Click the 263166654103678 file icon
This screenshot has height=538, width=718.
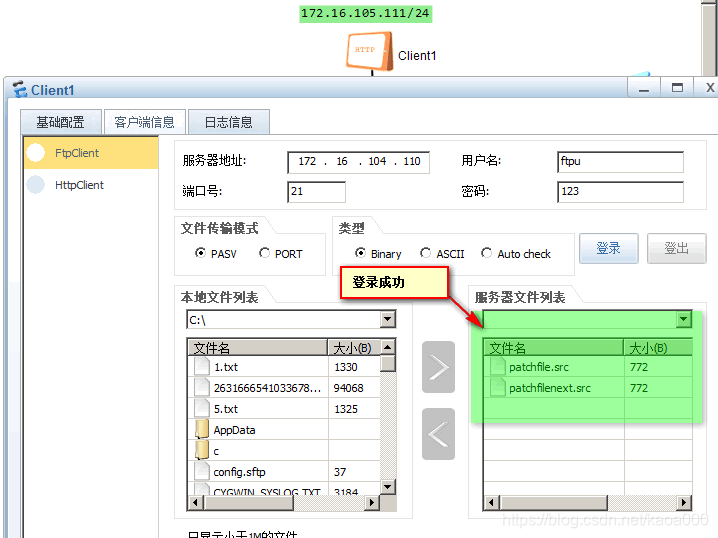coord(201,388)
